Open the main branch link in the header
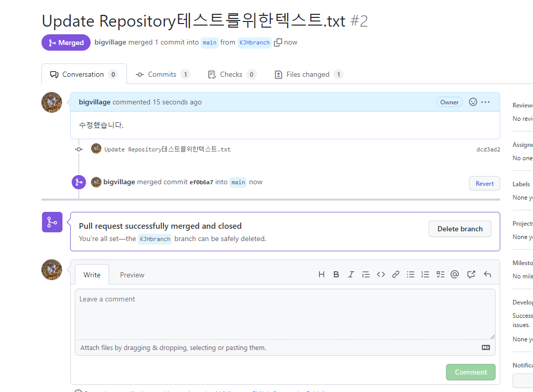This screenshot has width=533, height=392. coord(209,42)
